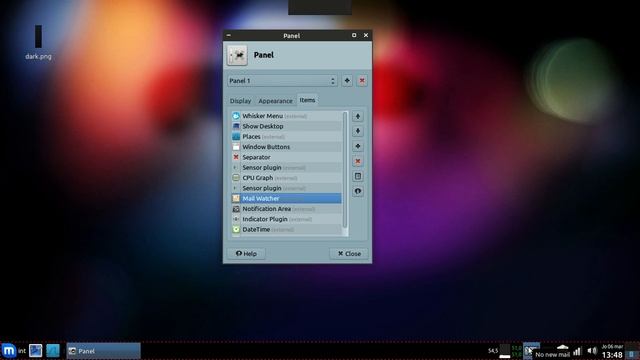Click the items list vertical scrollbar

pos(345,170)
